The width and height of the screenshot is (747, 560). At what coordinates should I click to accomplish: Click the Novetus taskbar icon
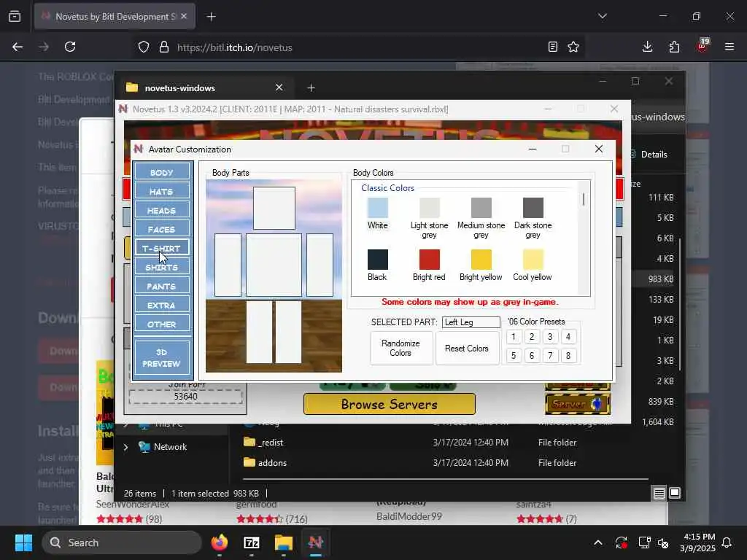tap(315, 542)
